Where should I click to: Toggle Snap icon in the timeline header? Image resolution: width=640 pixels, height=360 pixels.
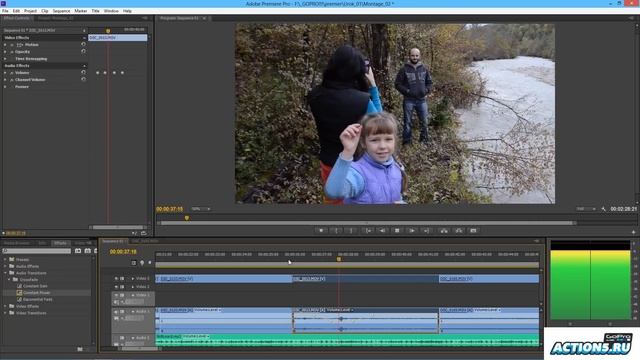(x=133, y=263)
